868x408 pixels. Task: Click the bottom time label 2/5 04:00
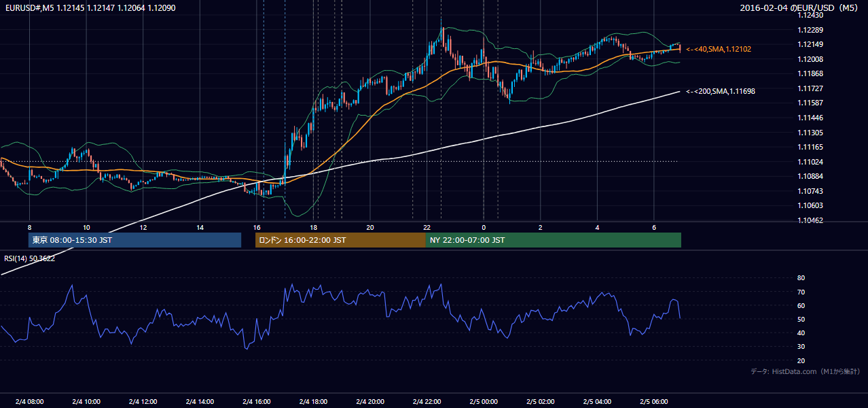[x=597, y=402]
